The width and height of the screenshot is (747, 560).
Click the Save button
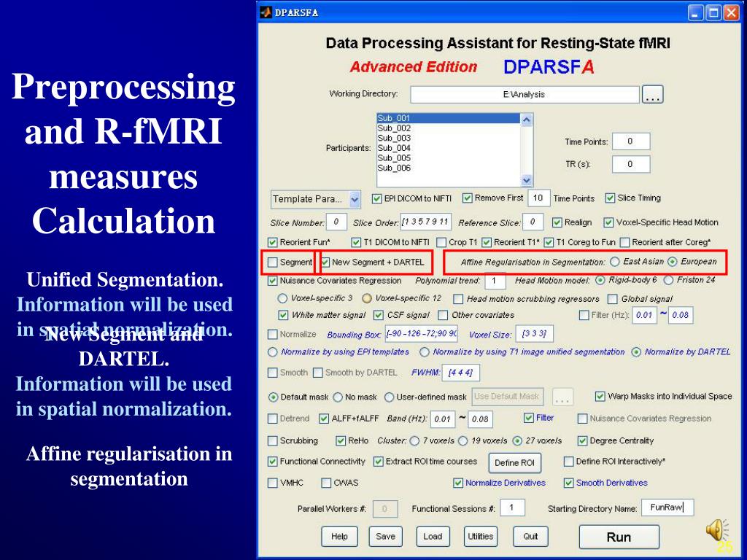385,537
